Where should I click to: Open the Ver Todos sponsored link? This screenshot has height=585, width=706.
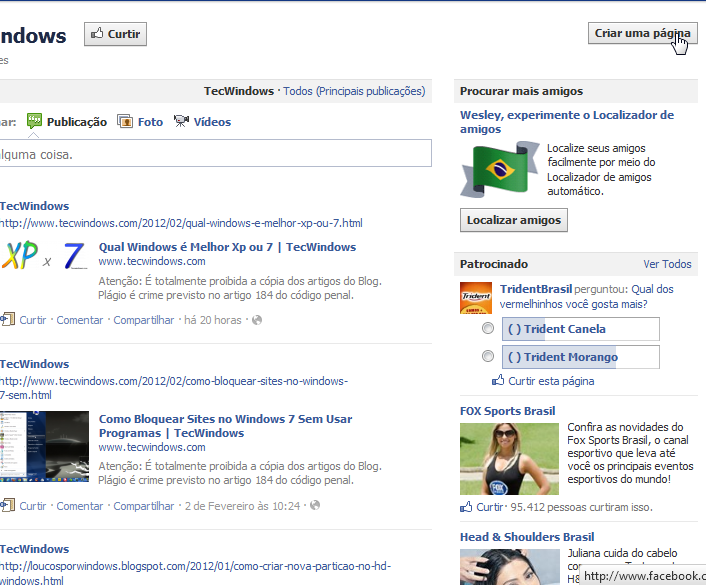667,264
